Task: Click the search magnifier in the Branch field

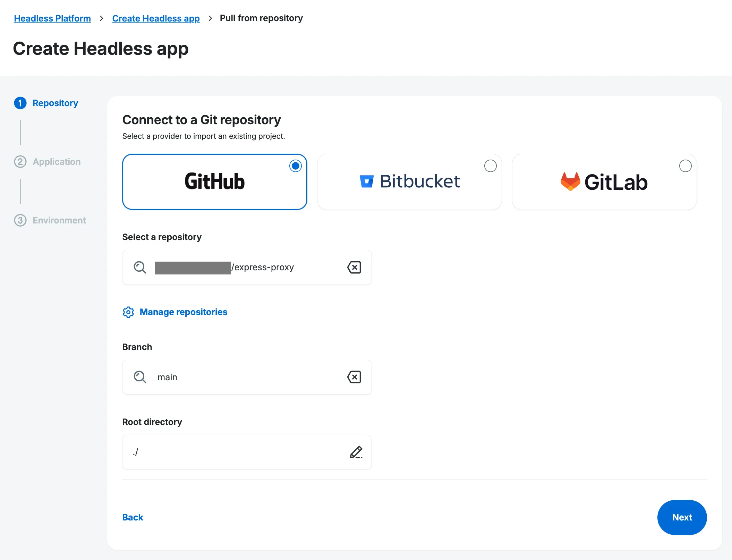Action: pos(139,377)
